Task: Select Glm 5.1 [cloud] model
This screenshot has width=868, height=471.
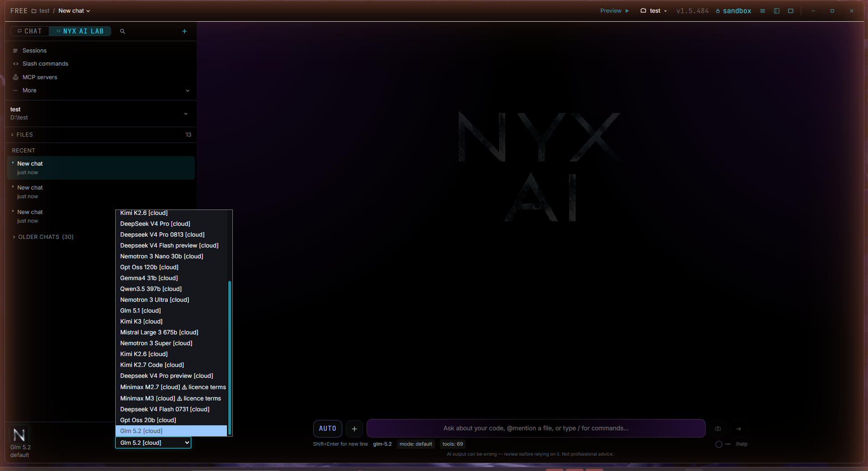Action: point(171,311)
